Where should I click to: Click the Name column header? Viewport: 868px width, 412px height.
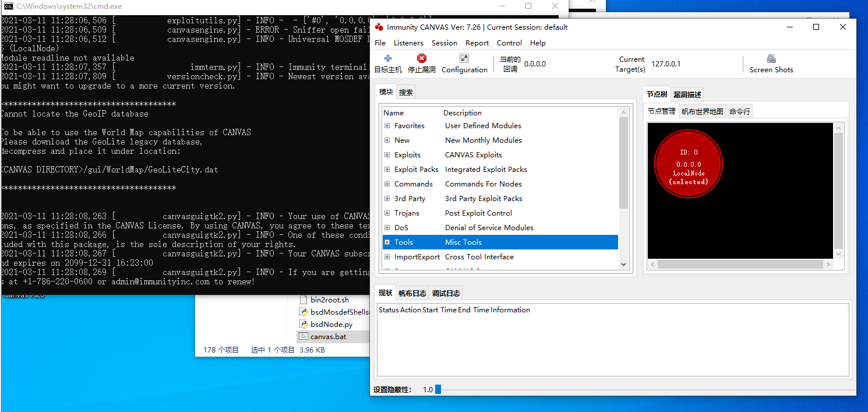(393, 112)
